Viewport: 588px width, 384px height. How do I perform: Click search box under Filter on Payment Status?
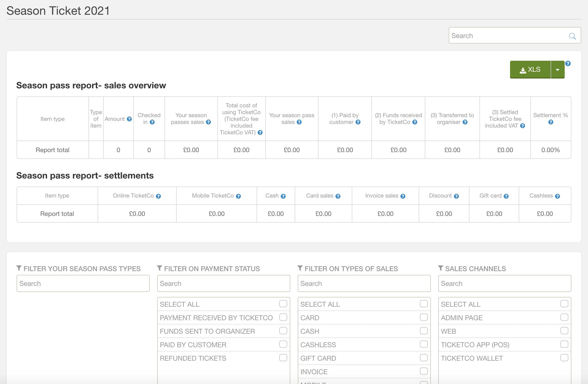(x=223, y=283)
